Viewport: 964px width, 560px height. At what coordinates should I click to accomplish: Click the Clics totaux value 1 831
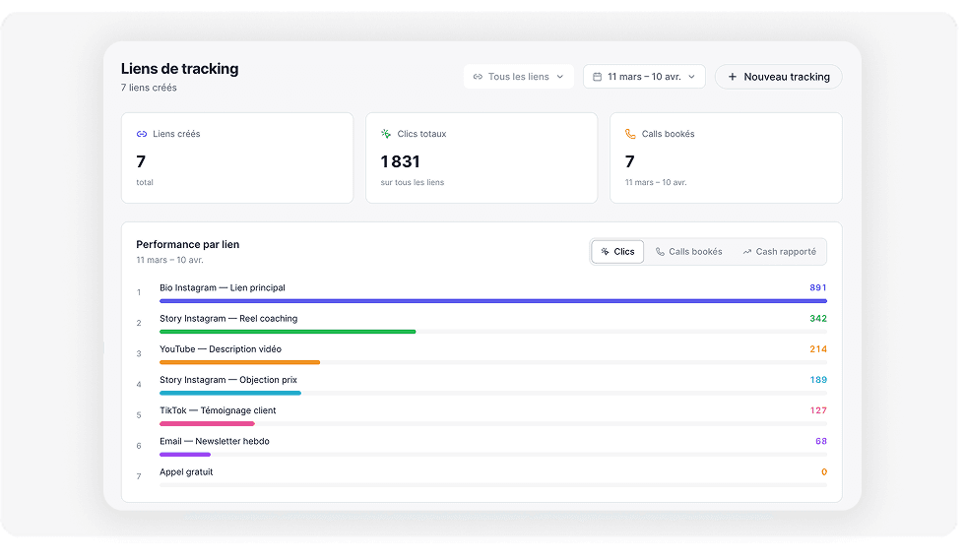[400, 161]
